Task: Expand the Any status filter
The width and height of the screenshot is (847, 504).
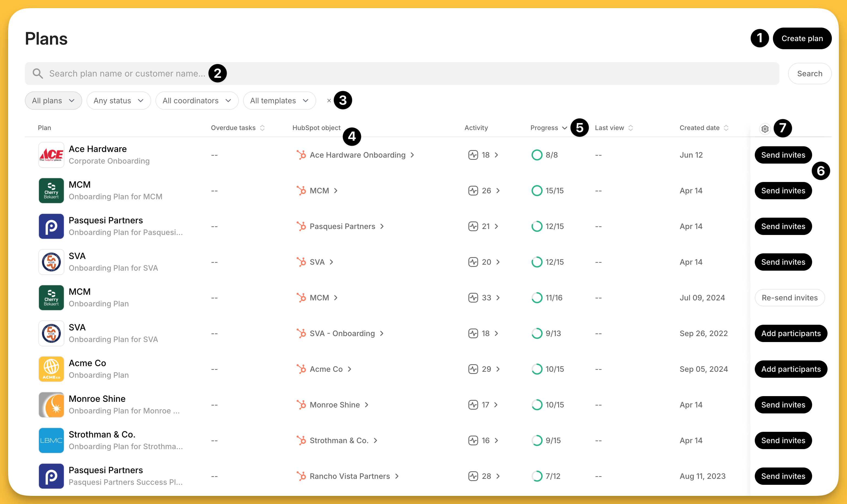Action: [118, 101]
